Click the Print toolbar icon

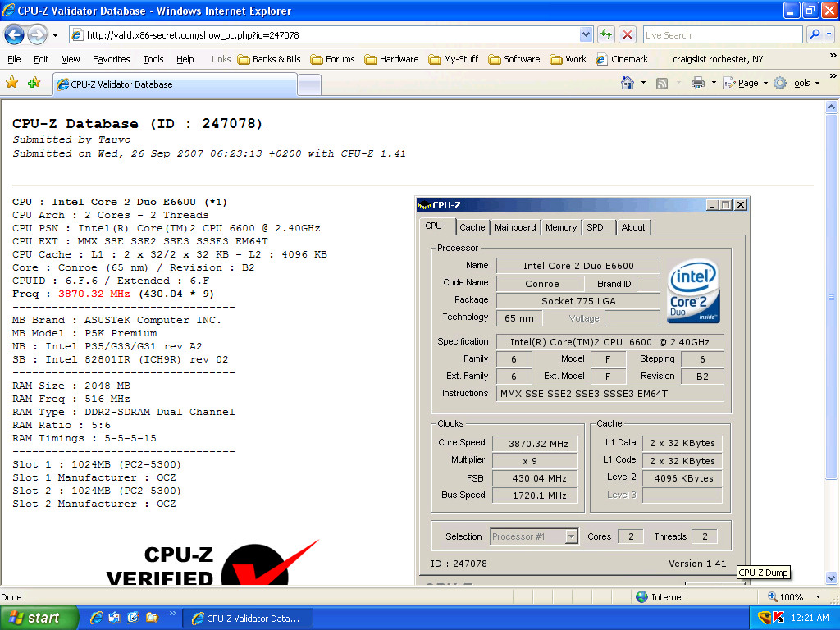pos(697,83)
